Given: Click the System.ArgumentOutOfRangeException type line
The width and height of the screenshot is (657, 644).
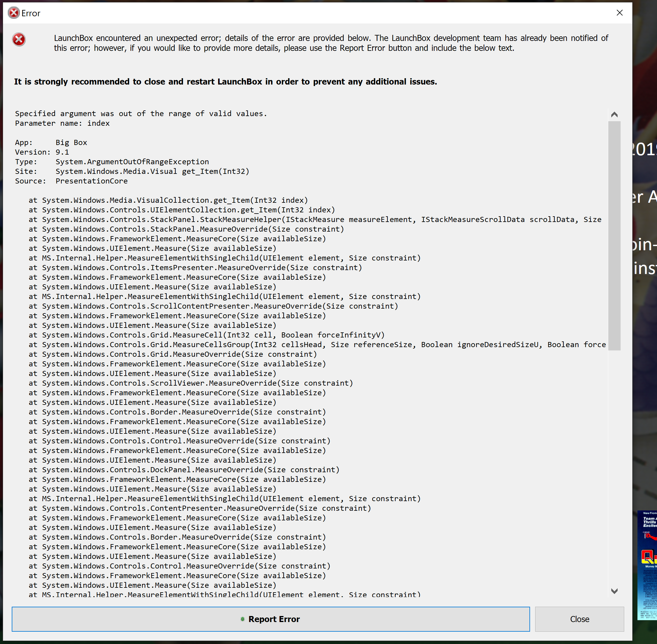Looking at the screenshot, I should coord(112,162).
